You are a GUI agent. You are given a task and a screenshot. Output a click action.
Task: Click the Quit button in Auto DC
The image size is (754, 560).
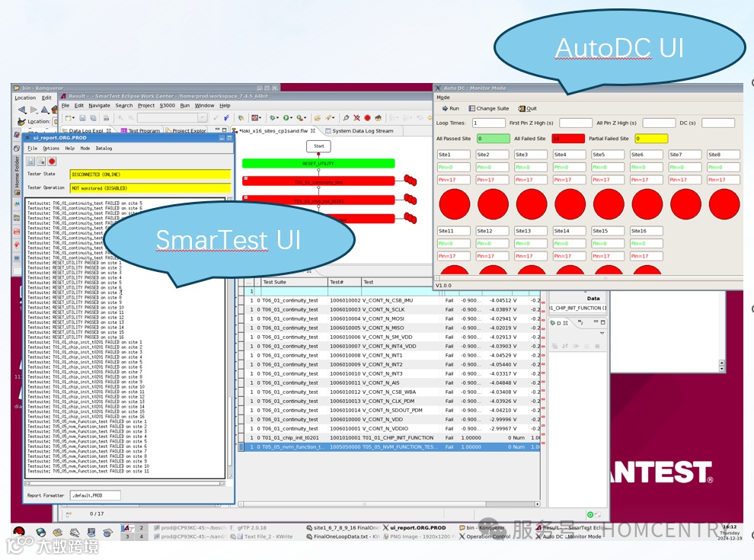[528, 108]
